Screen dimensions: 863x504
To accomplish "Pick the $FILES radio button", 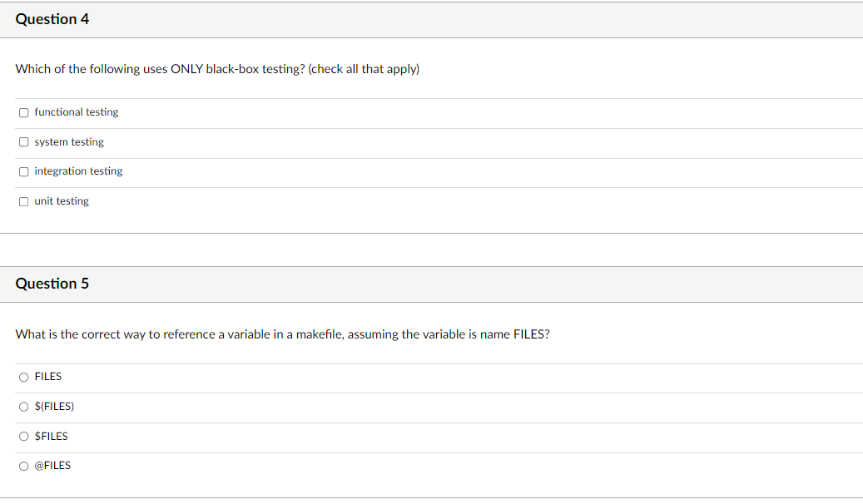I will click(24, 437).
